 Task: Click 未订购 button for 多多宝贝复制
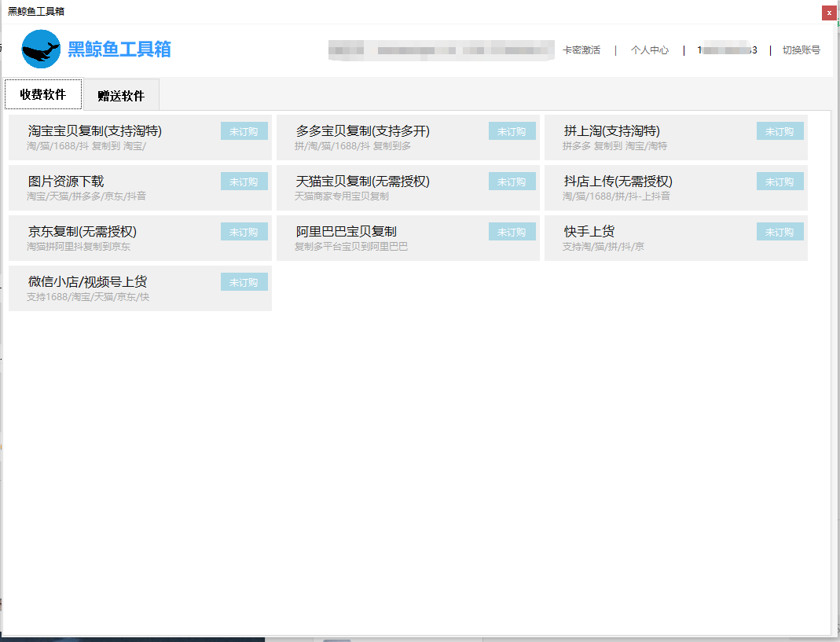[512, 131]
